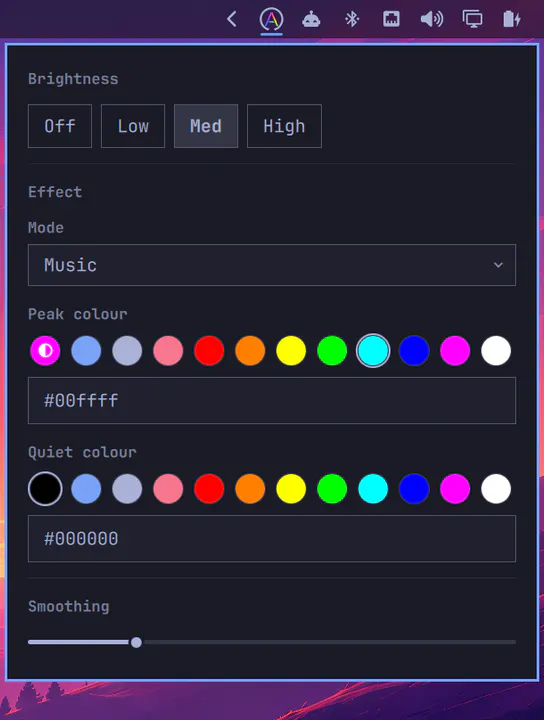Select the yellow Quiet colour swatch
The image size is (544, 720).
(x=291, y=489)
